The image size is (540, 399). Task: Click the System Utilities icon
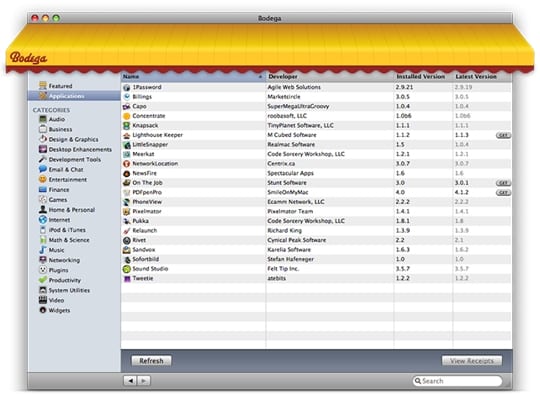click(x=43, y=290)
